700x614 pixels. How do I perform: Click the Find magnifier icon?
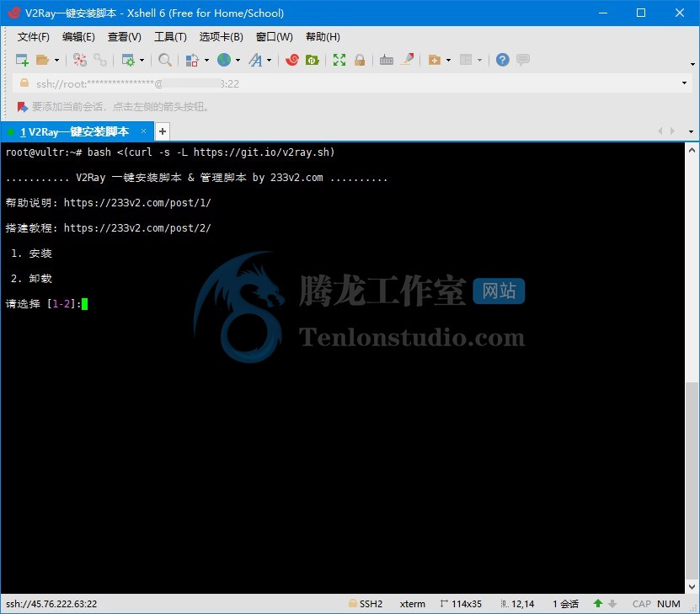click(x=165, y=60)
